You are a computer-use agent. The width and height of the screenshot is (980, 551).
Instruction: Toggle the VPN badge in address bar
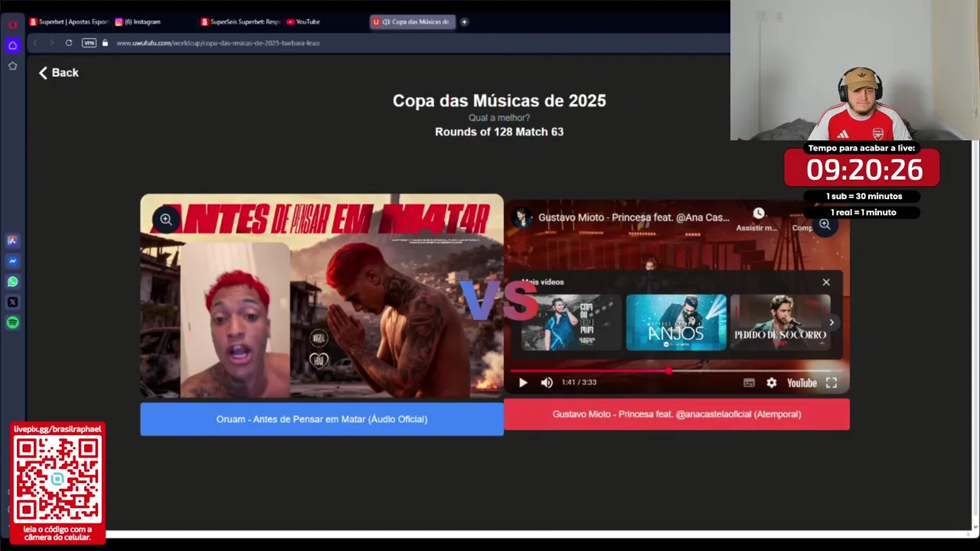(x=89, y=43)
